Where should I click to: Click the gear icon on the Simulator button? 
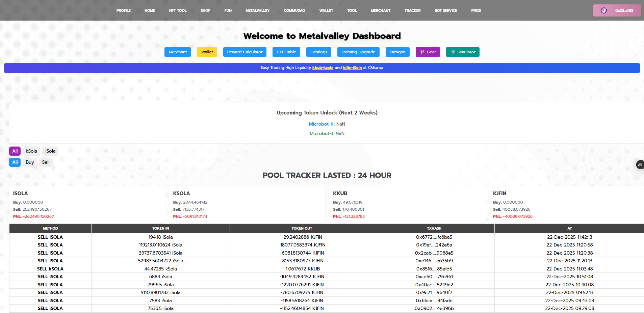[x=453, y=52]
